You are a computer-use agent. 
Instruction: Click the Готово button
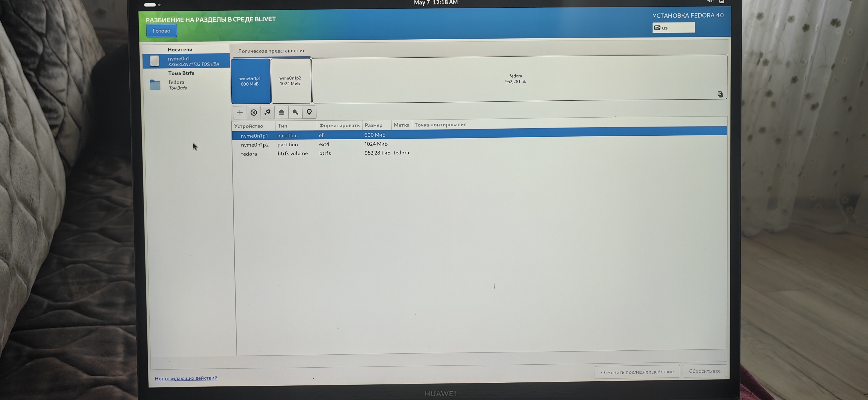click(x=161, y=31)
